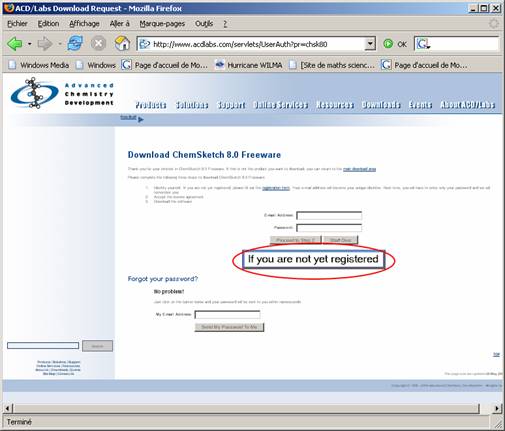Open the Resources navigation item
The height and width of the screenshot is (431, 505).
pos(335,105)
